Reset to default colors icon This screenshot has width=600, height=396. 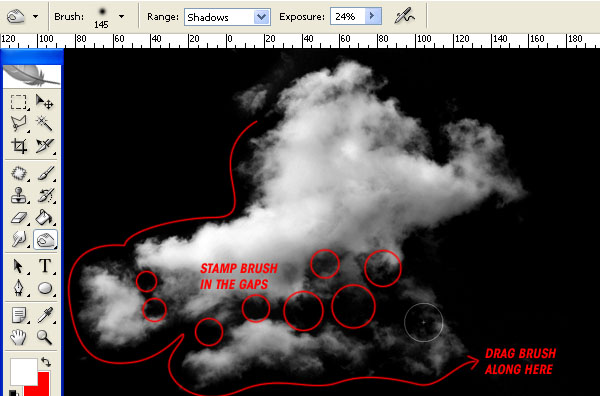click(x=13, y=393)
